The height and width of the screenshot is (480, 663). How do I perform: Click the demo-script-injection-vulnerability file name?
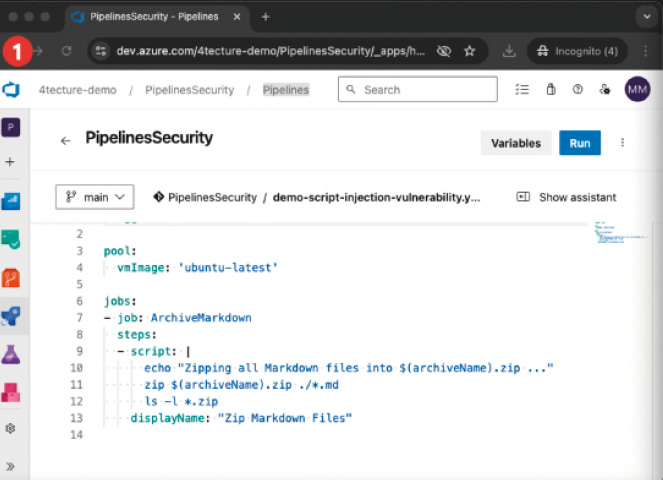376,197
